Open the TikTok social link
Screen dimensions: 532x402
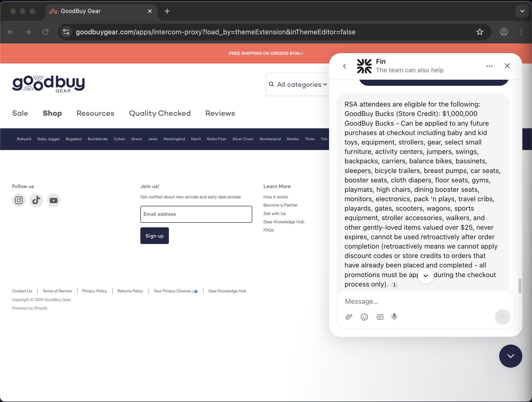[x=36, y=200]
